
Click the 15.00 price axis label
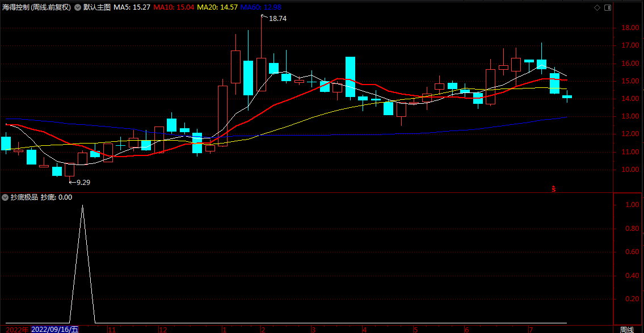click(630, 81)
